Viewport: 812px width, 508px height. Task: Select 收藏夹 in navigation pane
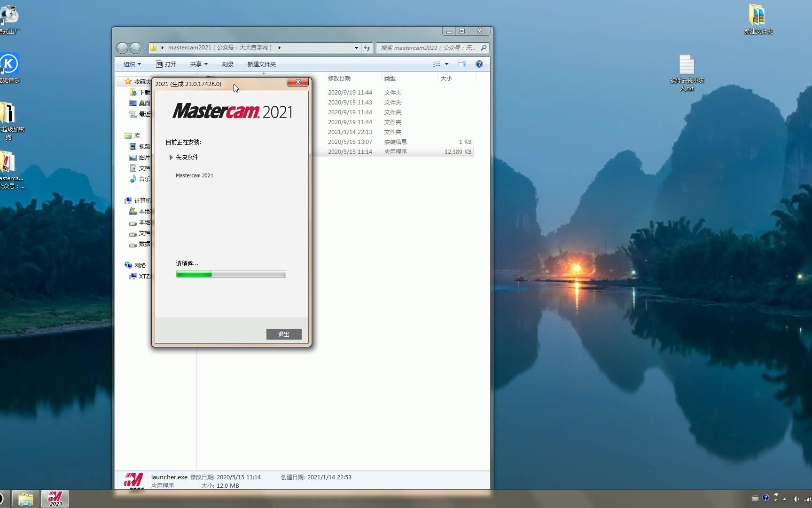click(x=138, y=81)
